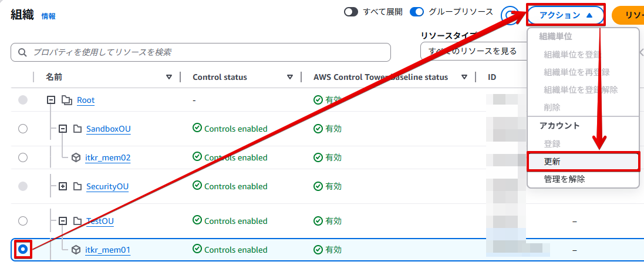Open the 情報 info link beside 組織
644x265 pixels.
(x=49, y=16)
